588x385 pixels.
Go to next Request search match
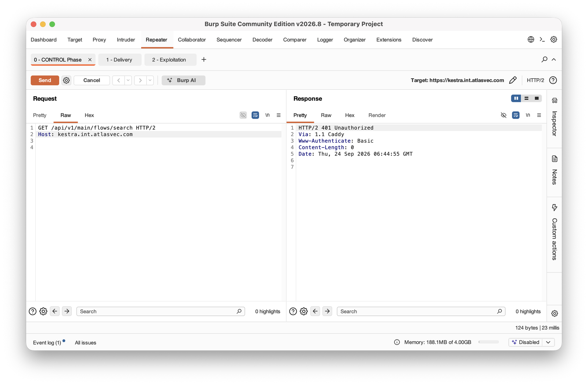67,311
